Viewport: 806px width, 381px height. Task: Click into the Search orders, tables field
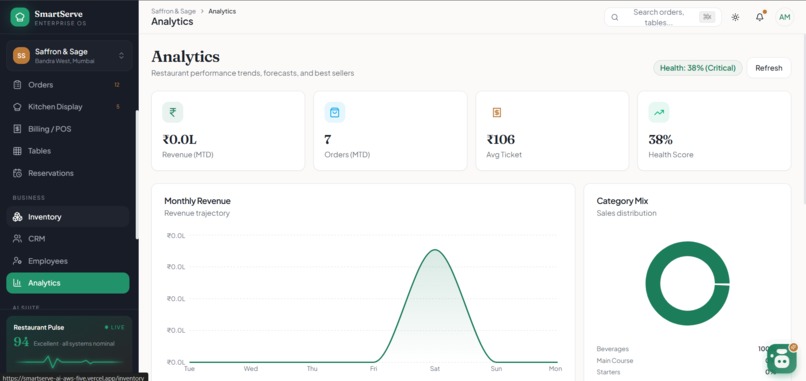[x=663, y=17]
